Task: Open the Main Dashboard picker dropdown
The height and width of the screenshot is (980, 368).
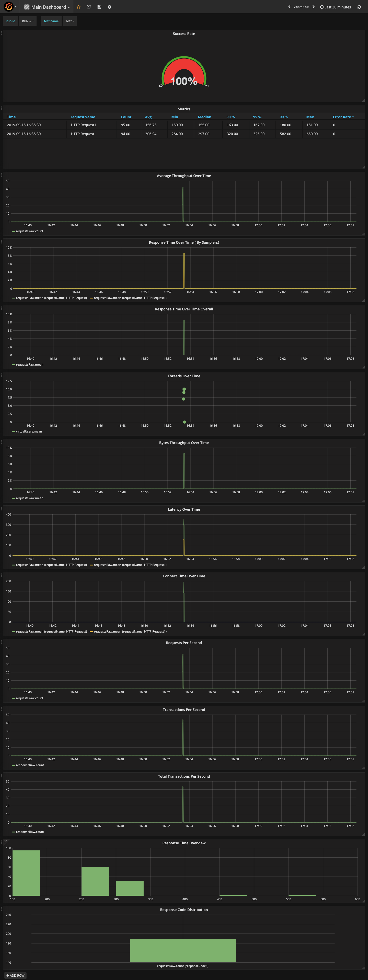Action: 47,7
